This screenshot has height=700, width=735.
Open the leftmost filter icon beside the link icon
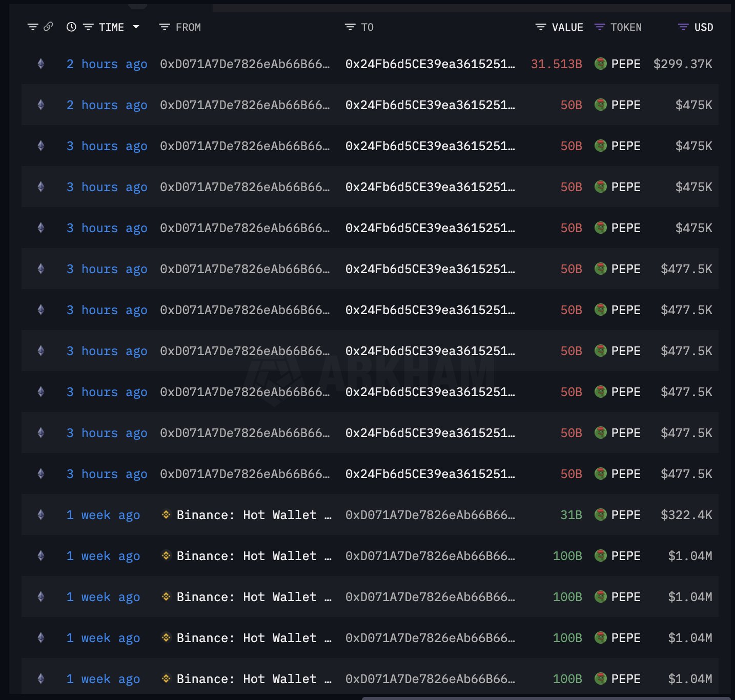33,27
